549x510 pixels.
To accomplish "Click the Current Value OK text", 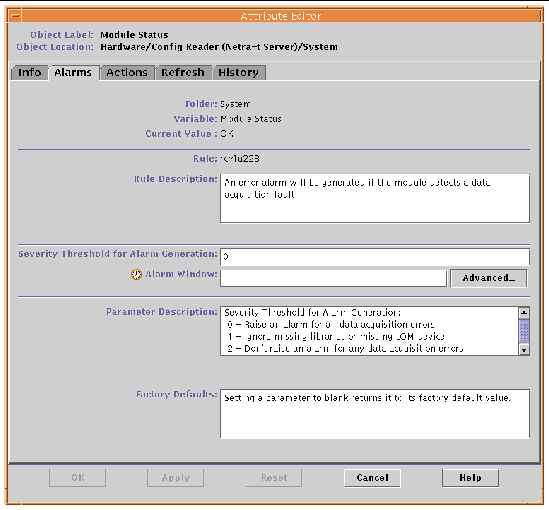I will coord(227,134).
